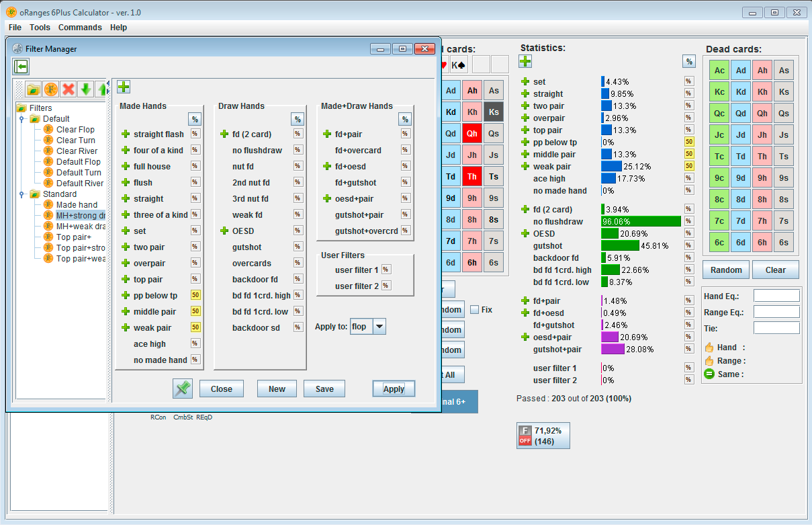Pin the Filter Manager using the pushpin icon

[181, 388]
